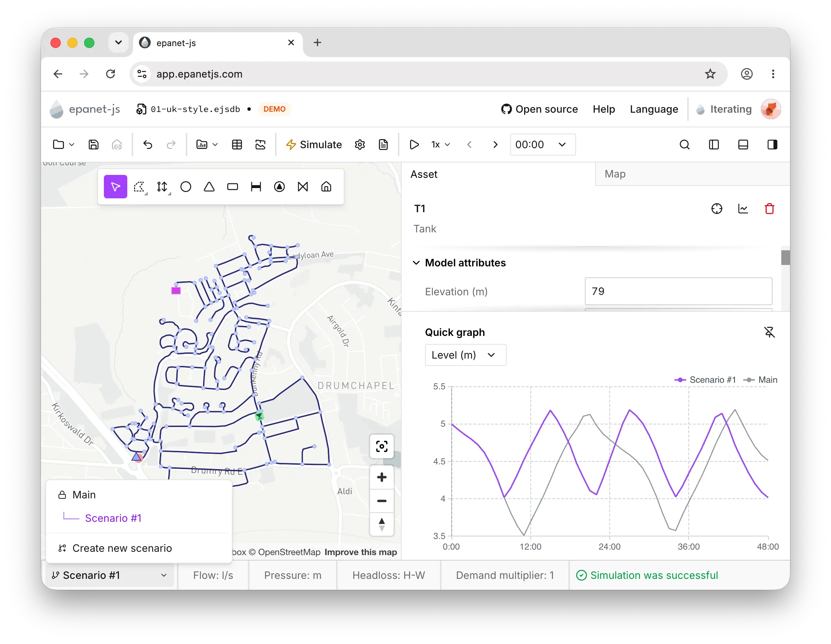Screen dimensions: 831x644
Task: Switch to the Map tab
Action: [692, 174]
